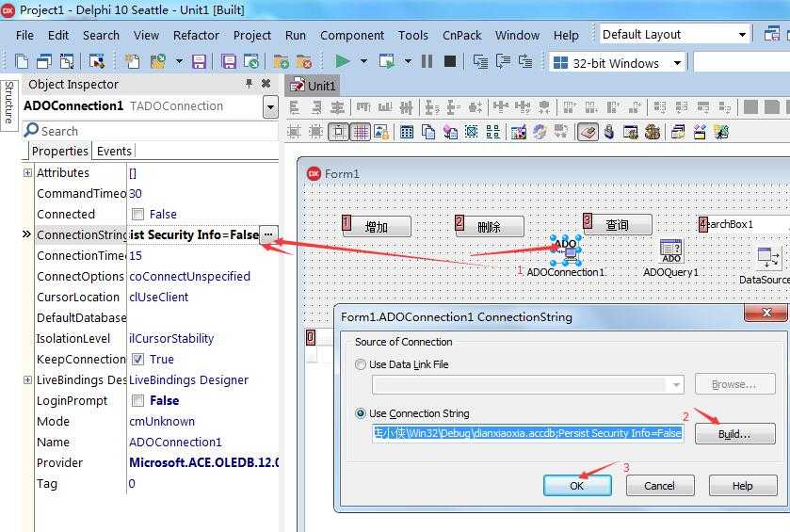This screenshot has height=532, width=790.
Task: Click the connection string text field
Action: [x=527, y=433]
